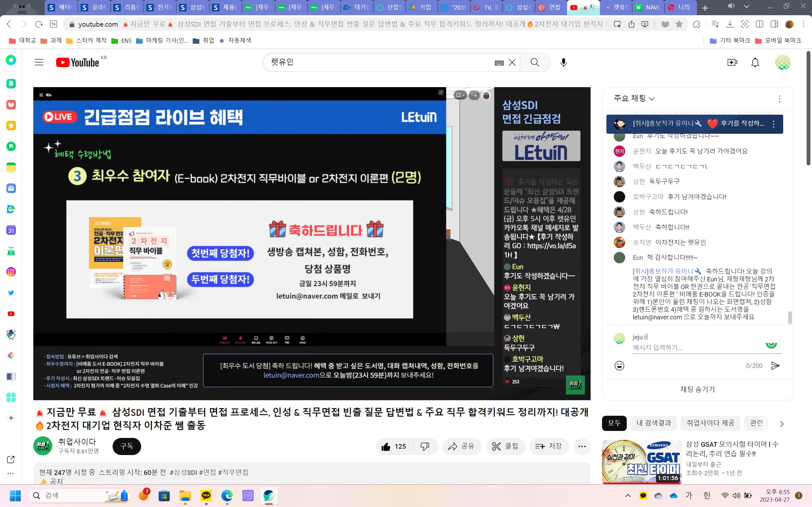Screen dimensions: 812x507
Task: Select the 취업사이다 제공 filter chip
Action: click(710, 423)
